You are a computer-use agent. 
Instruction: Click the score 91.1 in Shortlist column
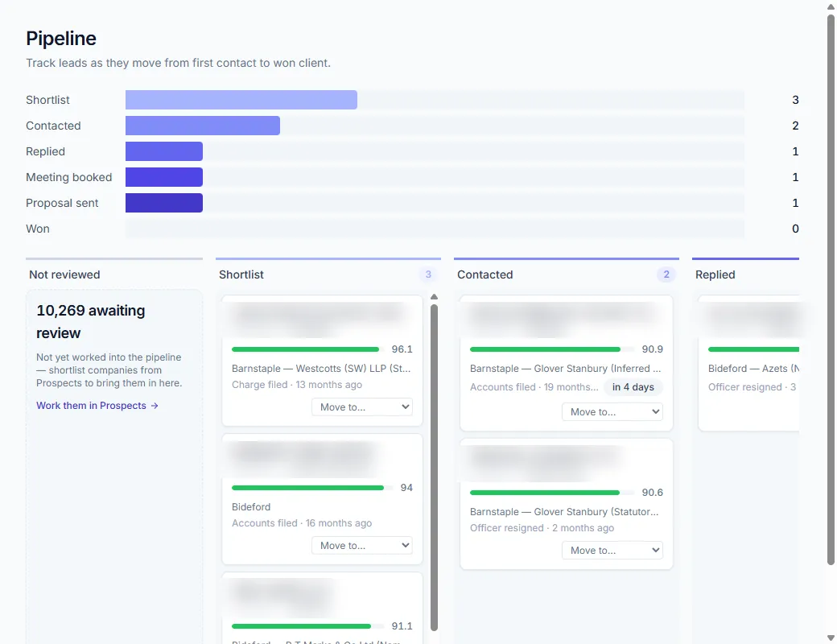point(402,625)
